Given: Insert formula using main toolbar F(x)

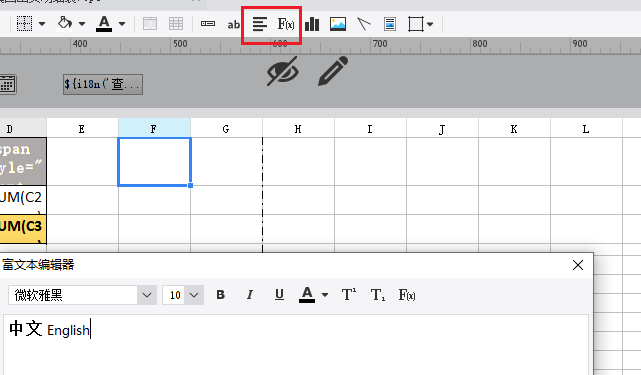Looking at the screenshot, I should tap(286, 24).
